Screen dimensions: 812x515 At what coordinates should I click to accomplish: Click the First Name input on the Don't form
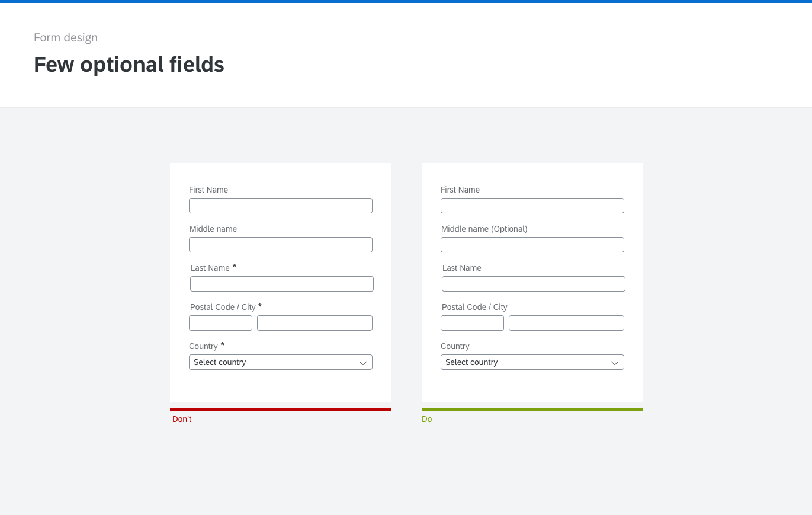[x=280, y=205]
